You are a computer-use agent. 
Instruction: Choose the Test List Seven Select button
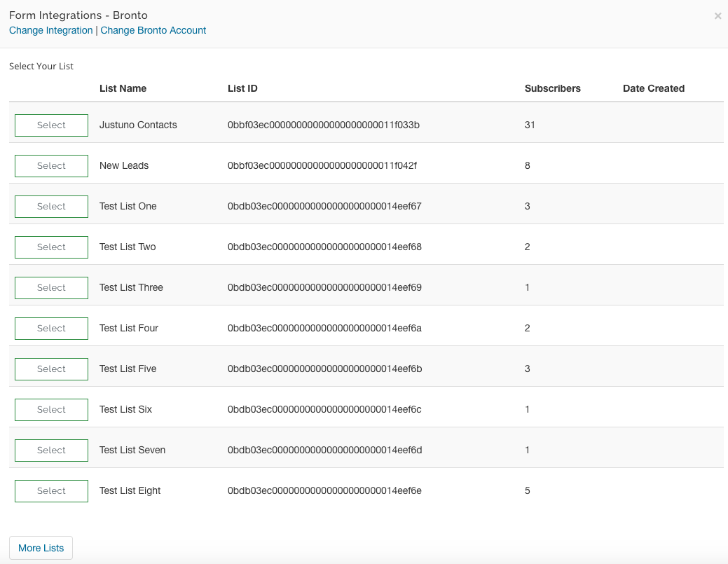click(51, 450)
